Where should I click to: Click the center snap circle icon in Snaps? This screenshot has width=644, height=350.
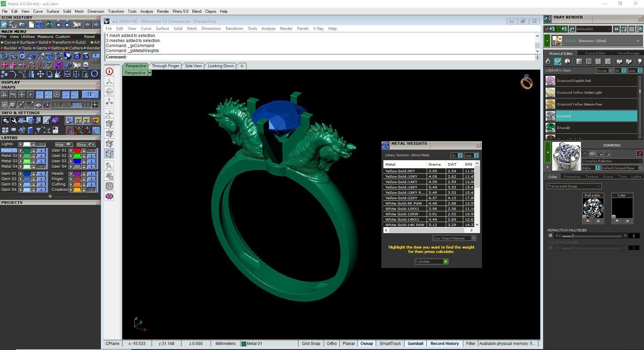tap(57, 95)
